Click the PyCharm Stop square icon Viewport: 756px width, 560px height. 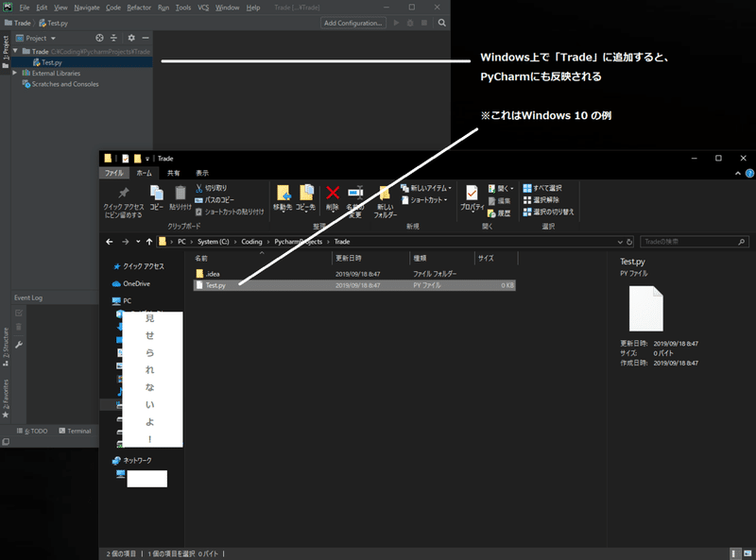point(423,23)
